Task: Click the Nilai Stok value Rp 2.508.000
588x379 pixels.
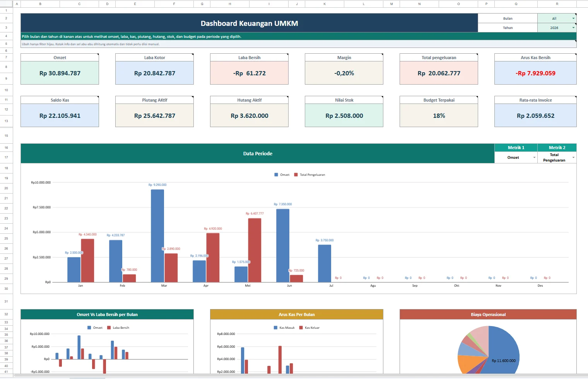Action: [344, 116]
